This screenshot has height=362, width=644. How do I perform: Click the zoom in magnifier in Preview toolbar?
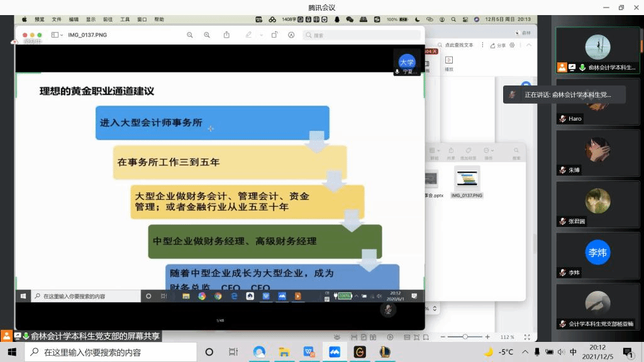(207, 35)
